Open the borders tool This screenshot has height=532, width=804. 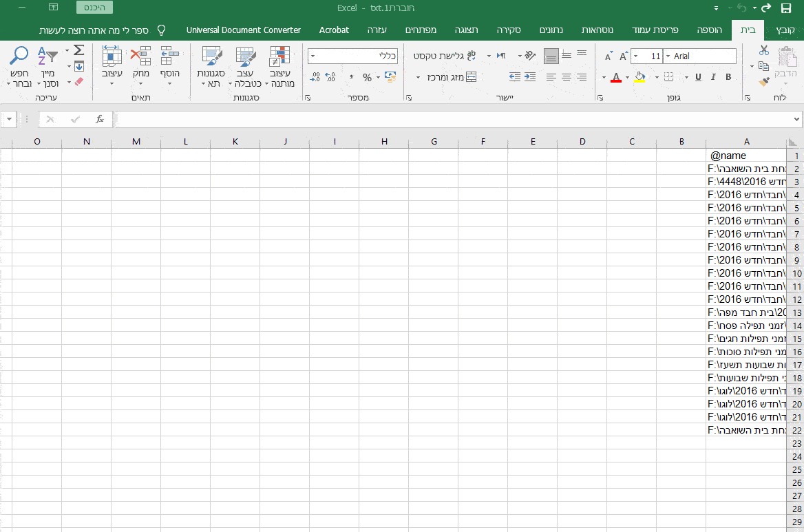[x=668, y=77]
